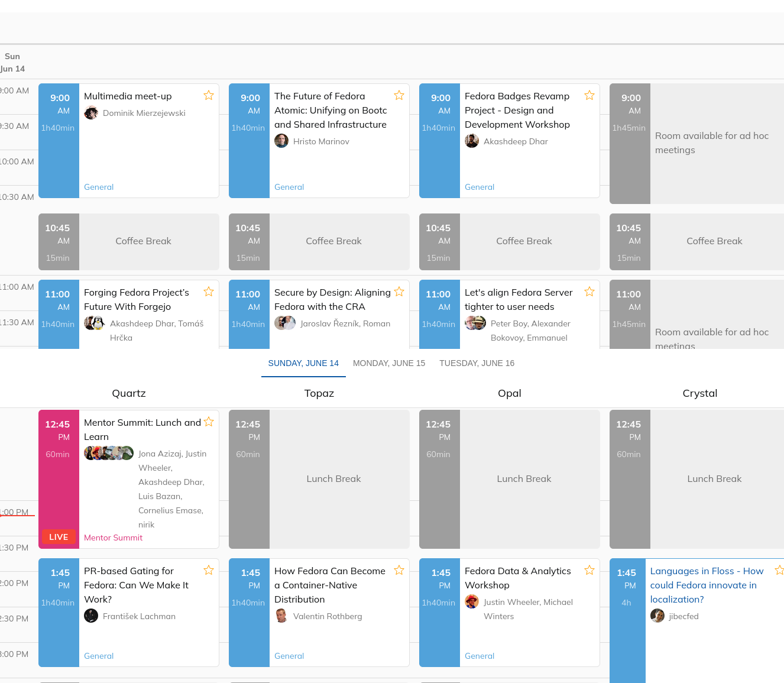Star the Forging Fedora Project's Future session
Viewport: 784px width, 683px height.
point(209,292)
